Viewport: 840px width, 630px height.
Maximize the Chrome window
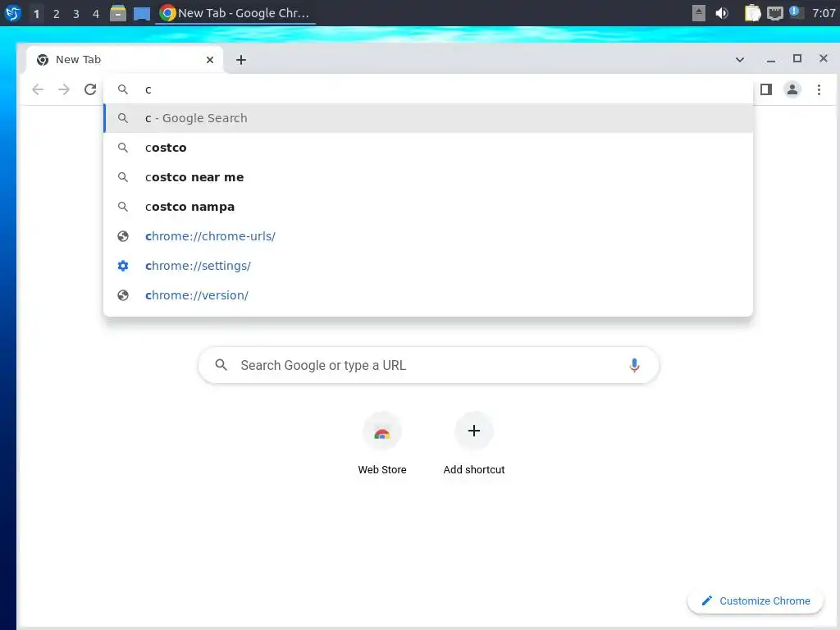click(797, 58)
